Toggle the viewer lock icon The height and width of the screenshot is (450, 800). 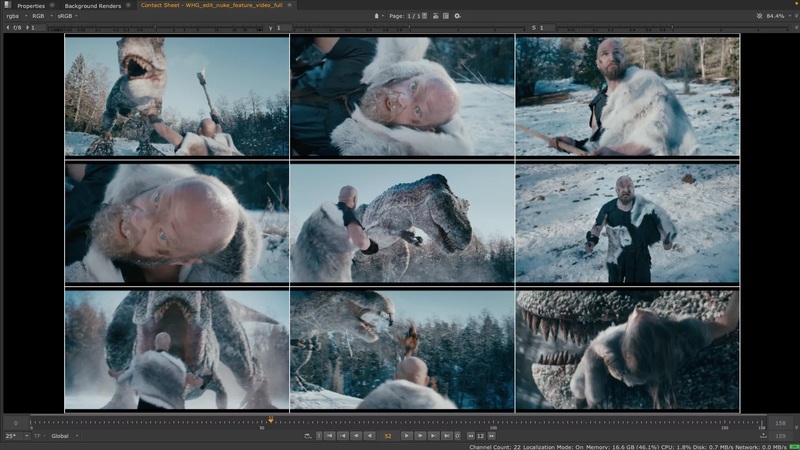click(377, 16)
